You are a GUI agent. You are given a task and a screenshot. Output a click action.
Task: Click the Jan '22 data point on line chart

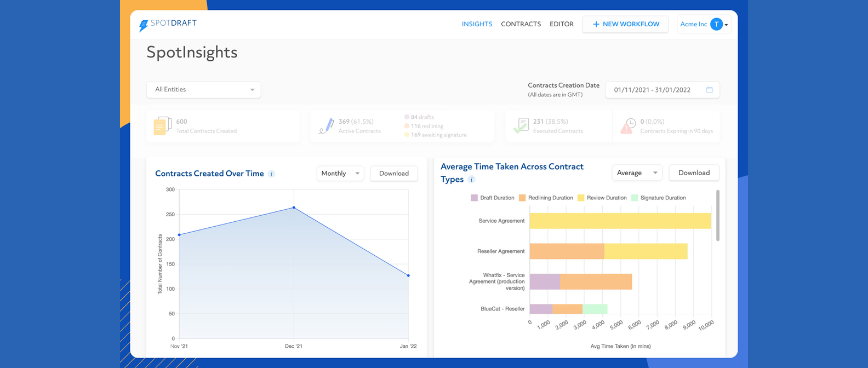[x=408, y=275]
